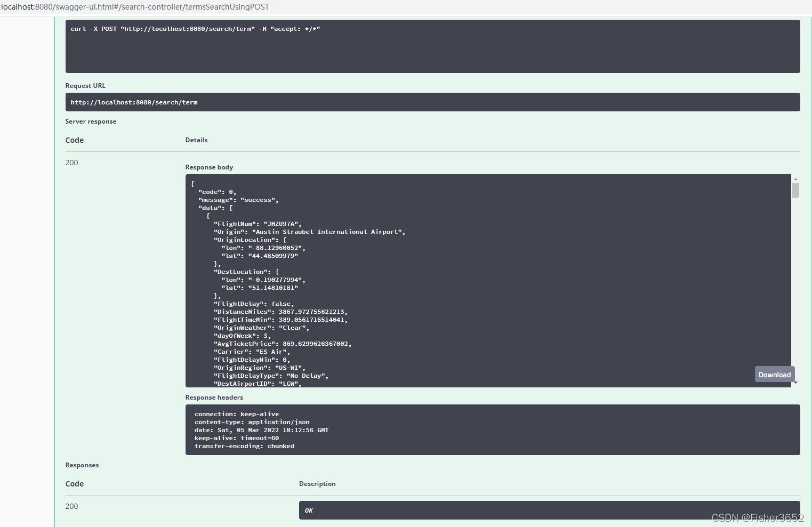Image resolution: width=812 pixels, height=527 pixels.
Task: Click the "Request URL" label
Action: (x=85, y=86)
